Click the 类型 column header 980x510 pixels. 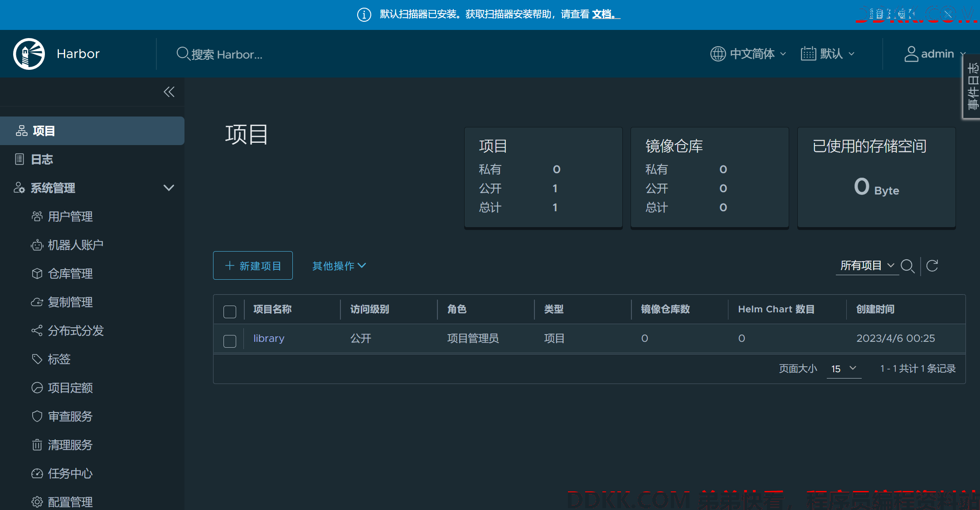(553, 309)
